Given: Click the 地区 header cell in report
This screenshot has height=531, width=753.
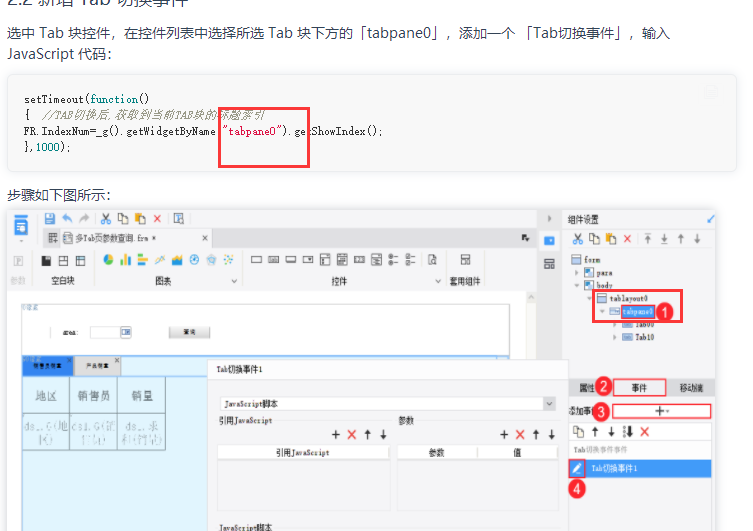Looking at the screenshot, I should tap(46, 396).
